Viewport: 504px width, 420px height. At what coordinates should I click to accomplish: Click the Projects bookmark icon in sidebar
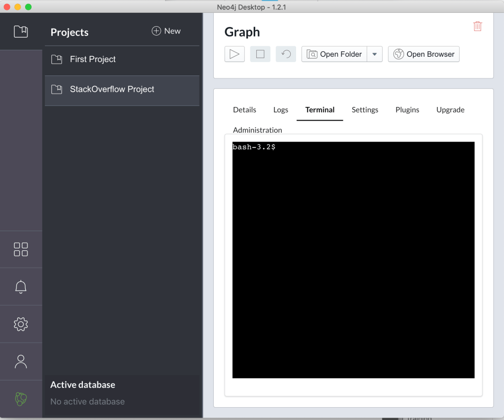21,32
